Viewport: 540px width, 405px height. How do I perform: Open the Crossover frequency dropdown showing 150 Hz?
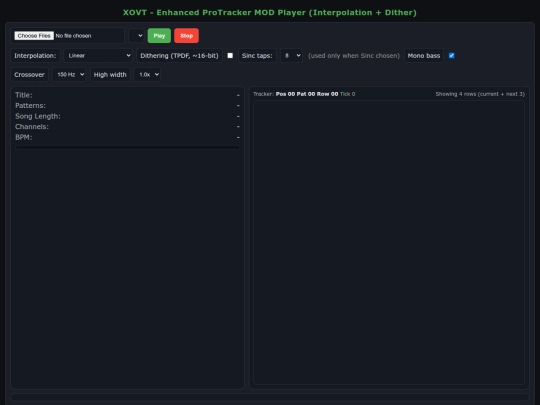click(x=69, y=74)
